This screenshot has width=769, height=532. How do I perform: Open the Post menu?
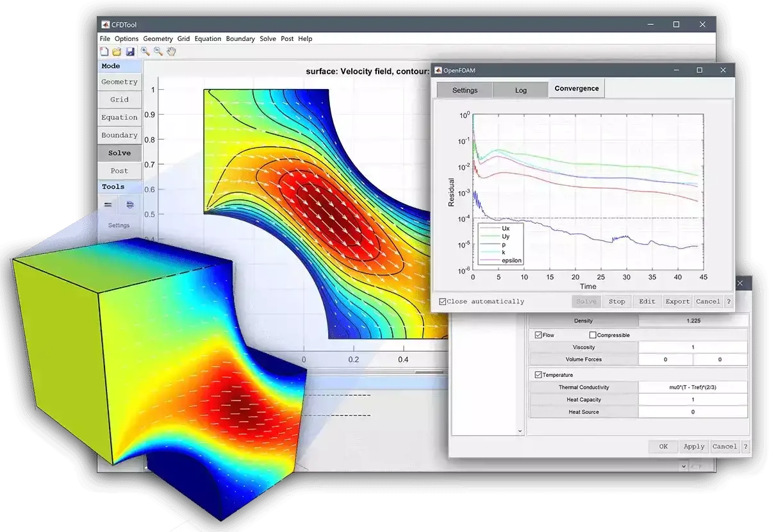click(287, 38)
